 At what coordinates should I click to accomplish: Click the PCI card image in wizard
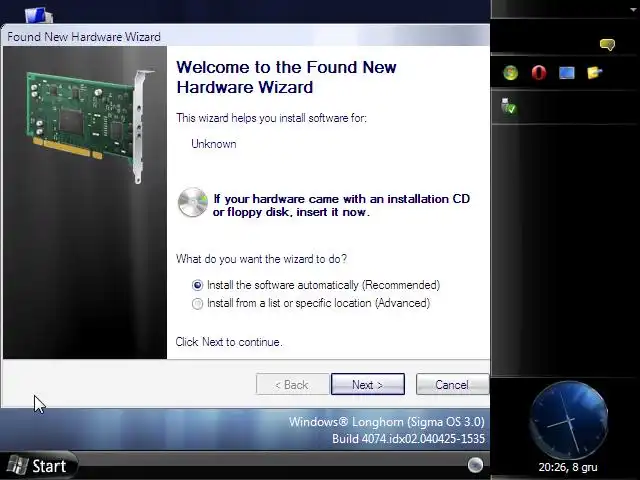pyautogui.click(x=91, y=126)
